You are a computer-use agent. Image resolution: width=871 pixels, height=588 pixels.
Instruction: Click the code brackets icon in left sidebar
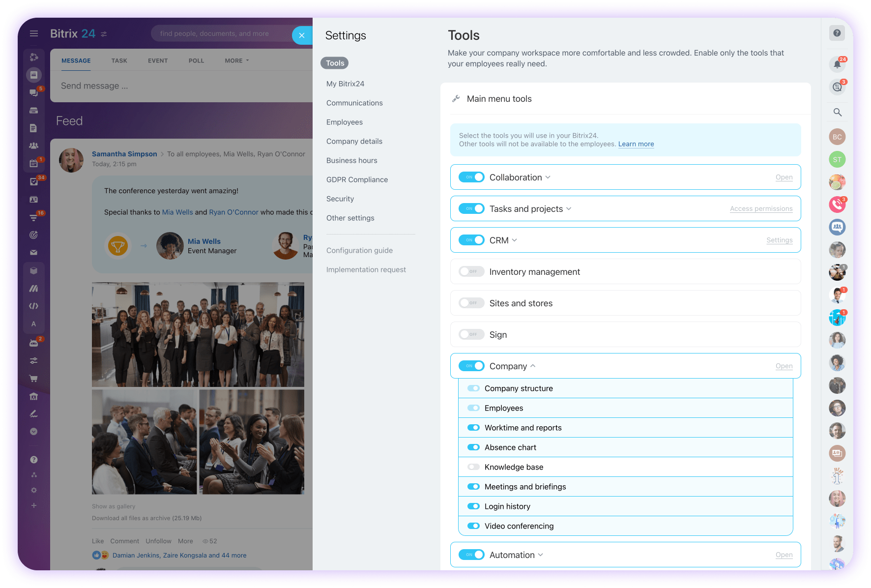(x=33, y=306)
